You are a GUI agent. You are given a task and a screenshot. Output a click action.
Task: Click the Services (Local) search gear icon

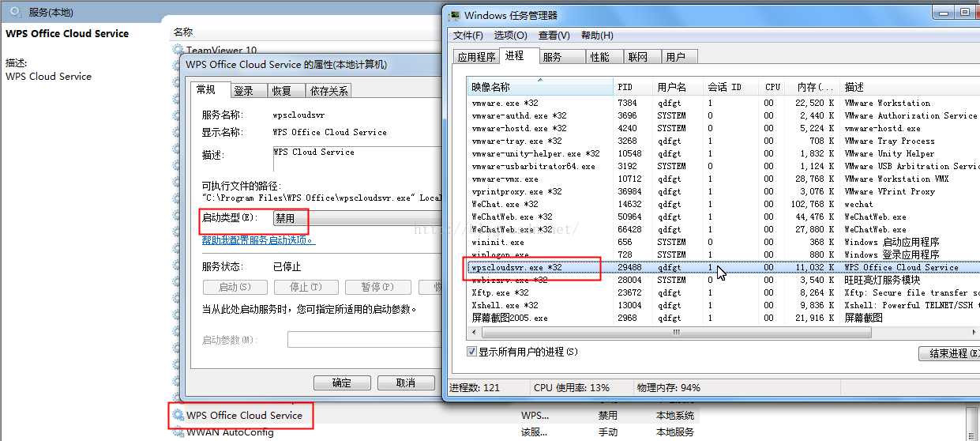(16, 12)
